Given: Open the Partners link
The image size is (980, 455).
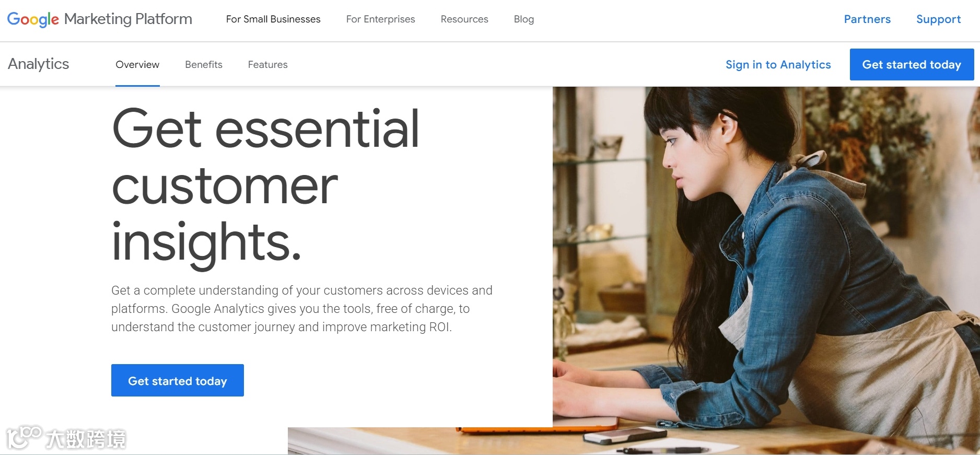Looking at the screenshot, I should click(x=867, y=19).
